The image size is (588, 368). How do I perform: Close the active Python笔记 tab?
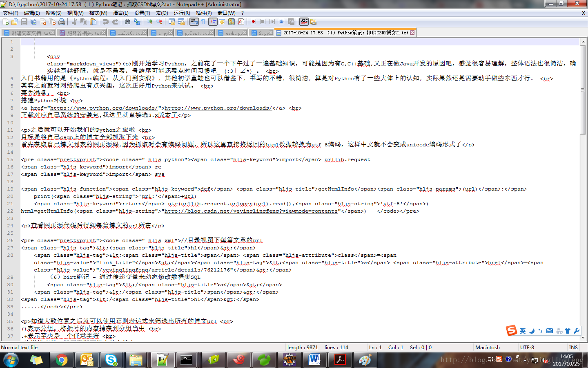[x=412, y=33]
